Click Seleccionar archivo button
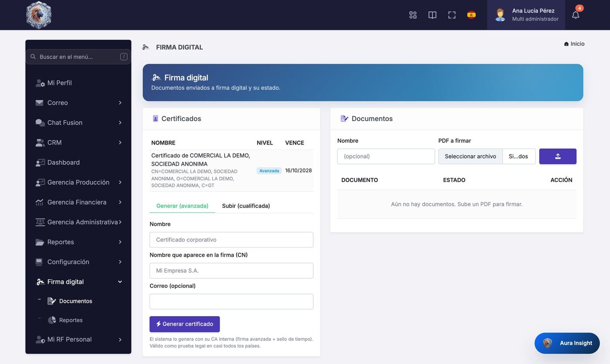This screenshot has width=610, height=364. (x=471, y=156)
